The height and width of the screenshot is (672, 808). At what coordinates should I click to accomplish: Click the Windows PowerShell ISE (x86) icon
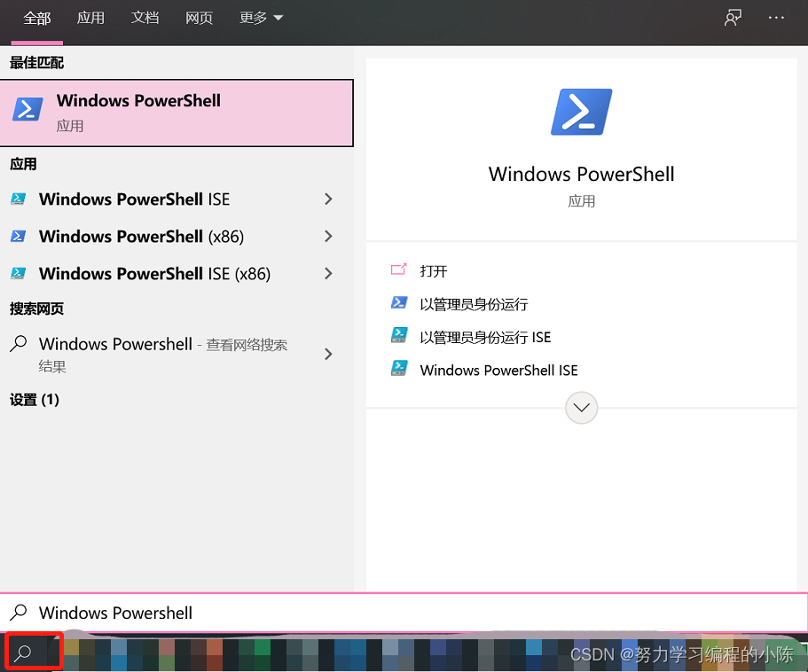[19, 273]
